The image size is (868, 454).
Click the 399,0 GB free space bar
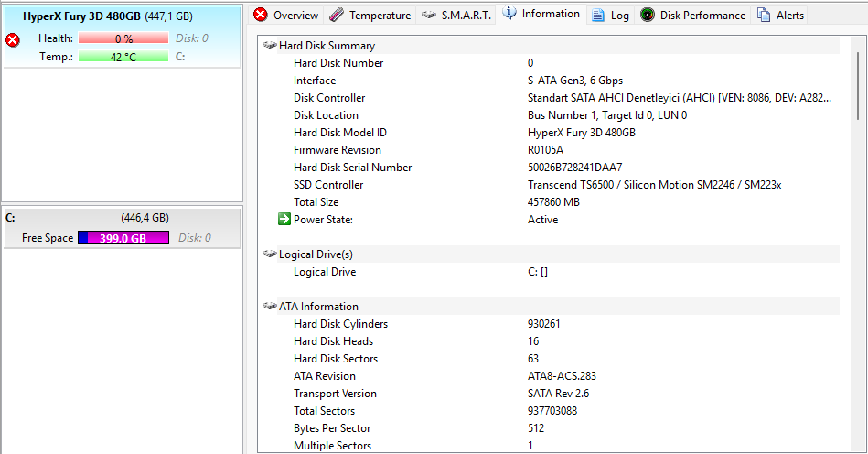coord(123,238)
